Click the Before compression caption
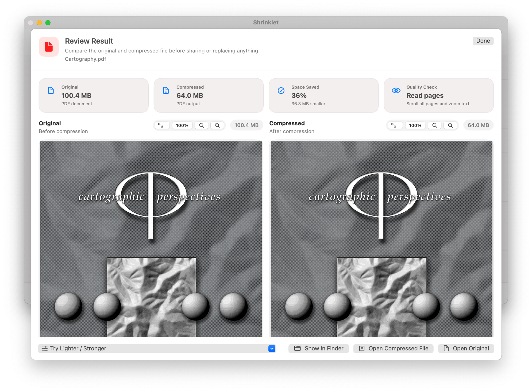532x392 pixels. click(x=63, y=131)
